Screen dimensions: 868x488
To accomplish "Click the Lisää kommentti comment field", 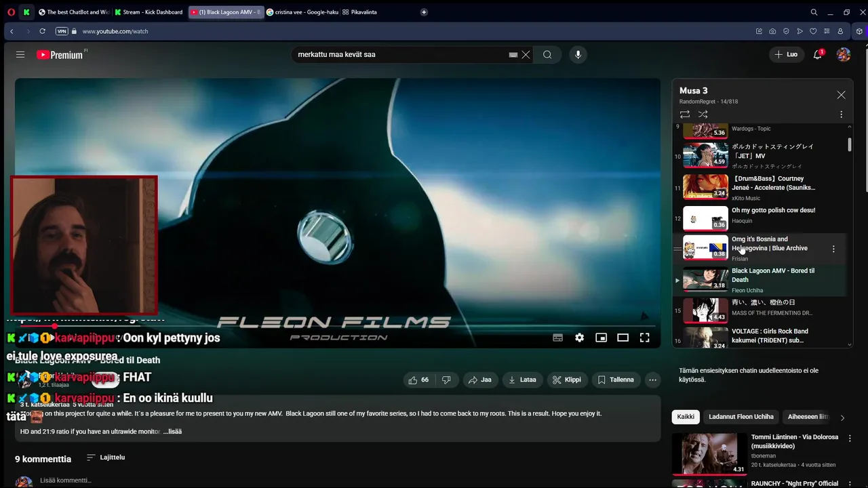I will coord(66,480).
